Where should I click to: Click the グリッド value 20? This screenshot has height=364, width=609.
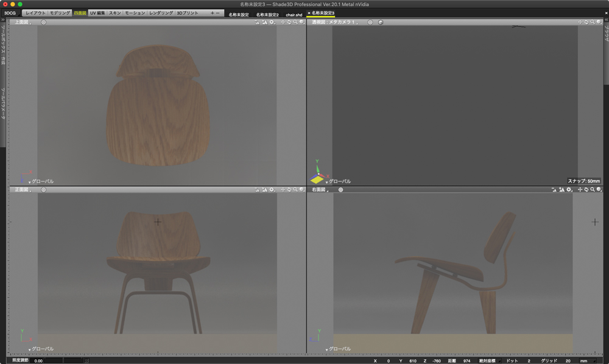point(568,361)
